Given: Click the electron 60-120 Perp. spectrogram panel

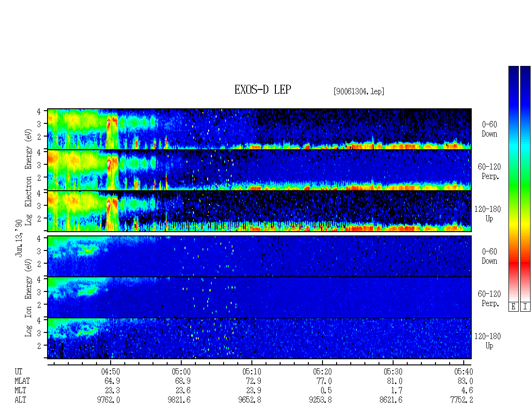Looking at the screenshot, I should (259, 170).
